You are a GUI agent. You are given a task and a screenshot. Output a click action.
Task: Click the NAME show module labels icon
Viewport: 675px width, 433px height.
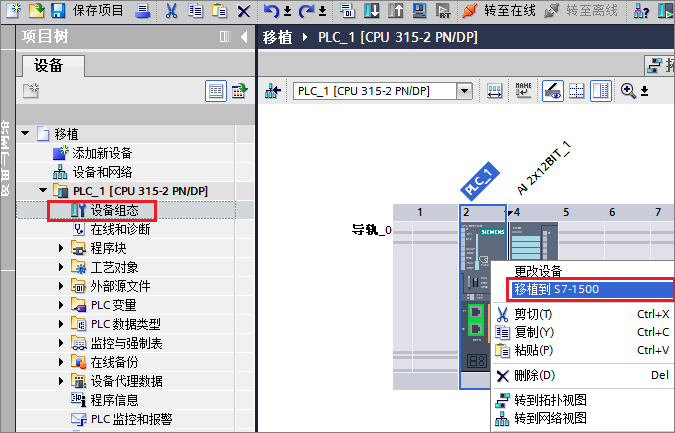[x=523, y=91]
